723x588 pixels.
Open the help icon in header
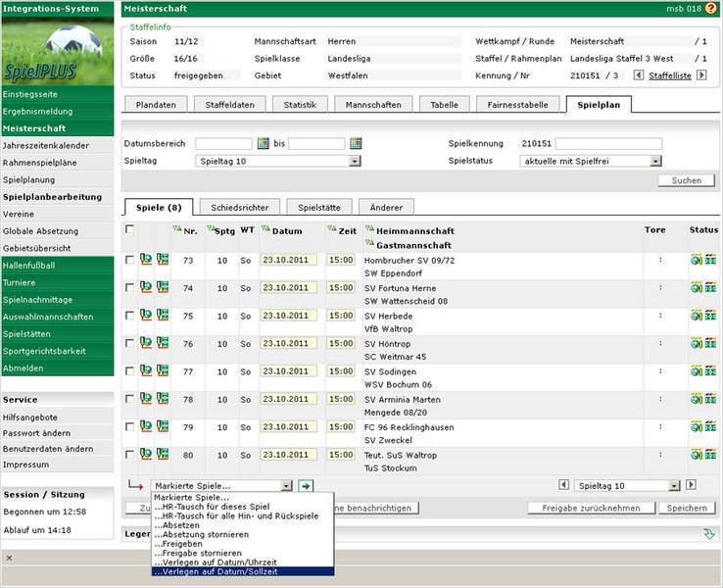click(x=709, y=9)
